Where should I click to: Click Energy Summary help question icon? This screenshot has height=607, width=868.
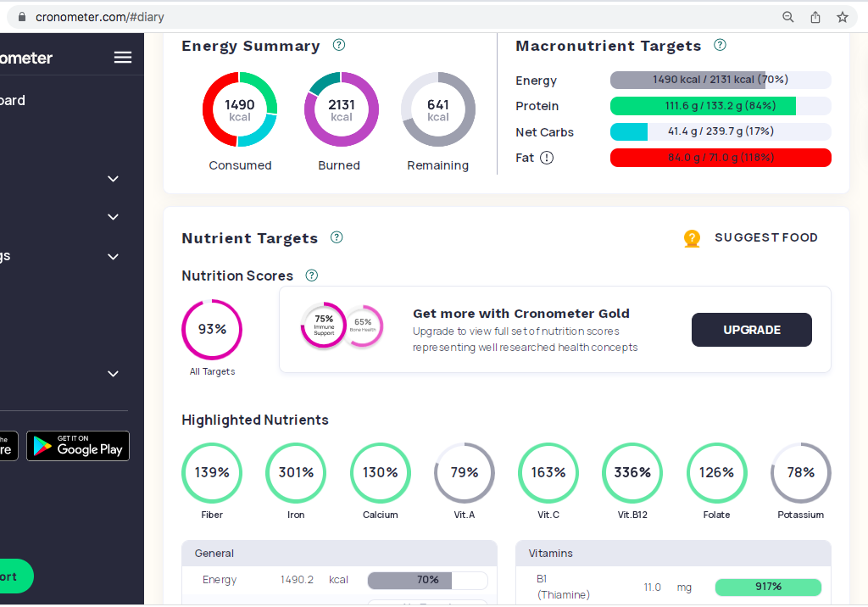(x=339, y=45)
